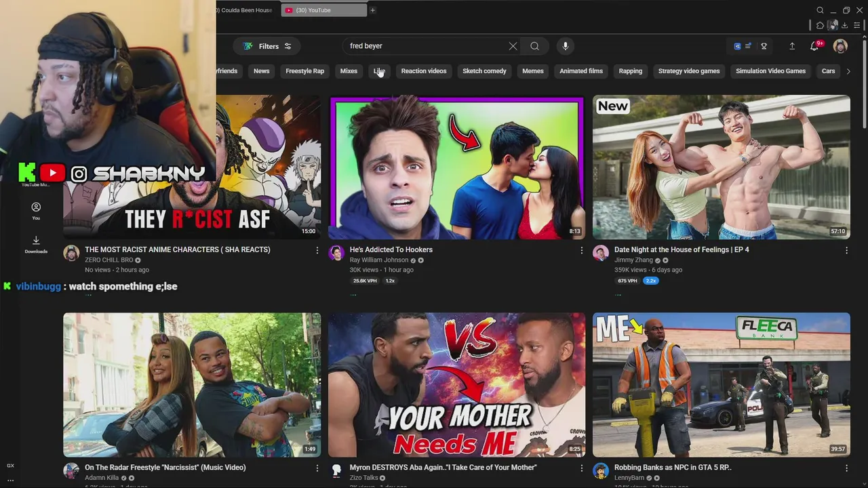Screen dimensions: 868x488
Task: Click the 25.6K VPH badge
Action: (x=365, y=281)
